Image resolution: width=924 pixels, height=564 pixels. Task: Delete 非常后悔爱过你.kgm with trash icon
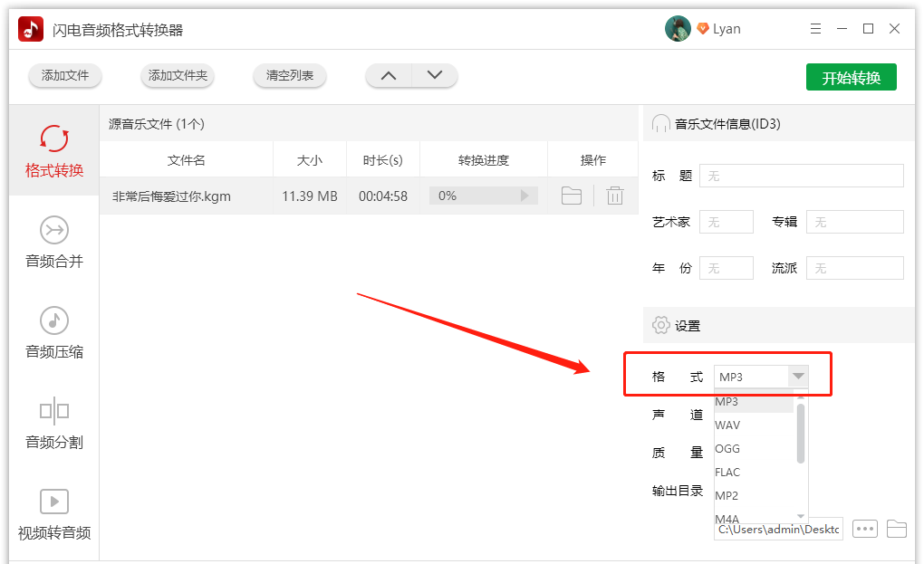614,196
